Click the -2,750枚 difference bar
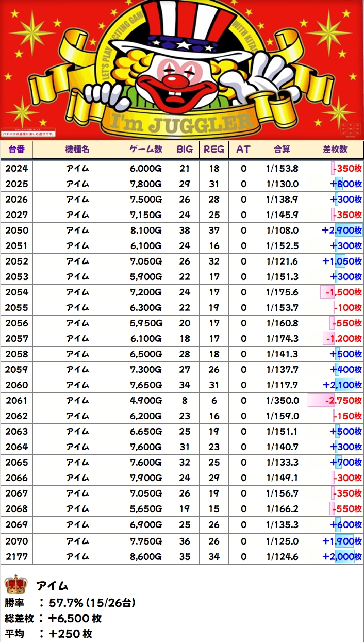This screenshot has height=642, width=364. [x=335, y=401]
